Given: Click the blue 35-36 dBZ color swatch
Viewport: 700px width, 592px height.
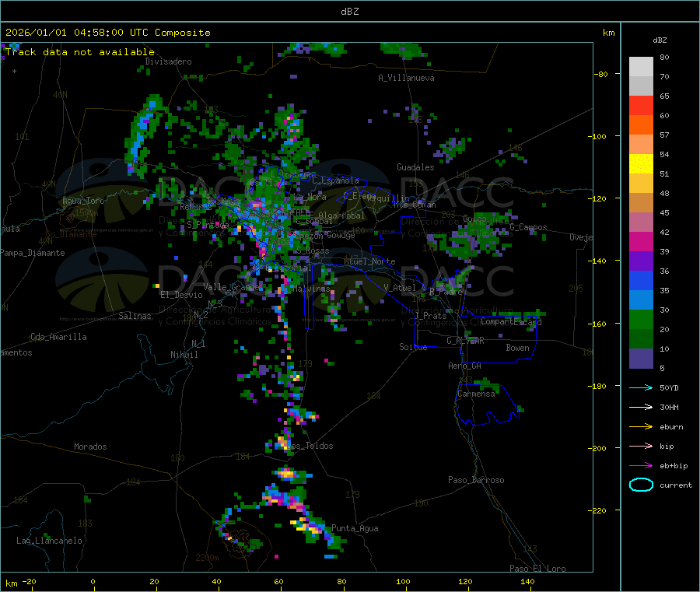Looking at the screenshot, I should [641, 280].
